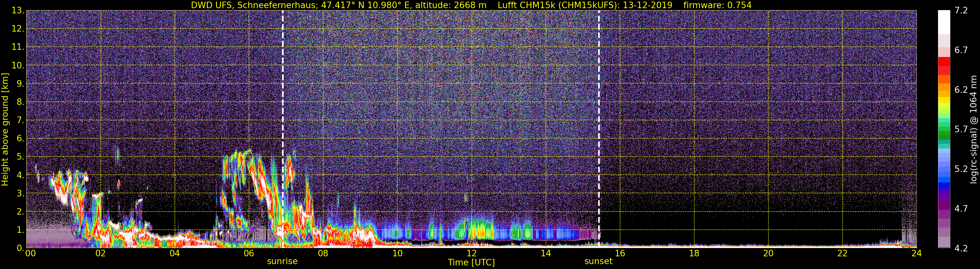Image resolution: width=980 pixels, height=269 pixels.
Task: Click the height tick label '4.'
Action: tap(21, 175)
